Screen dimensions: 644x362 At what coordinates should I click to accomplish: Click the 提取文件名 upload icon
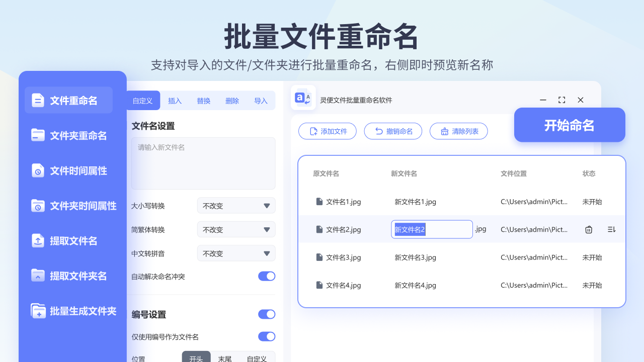pos(38,240)
